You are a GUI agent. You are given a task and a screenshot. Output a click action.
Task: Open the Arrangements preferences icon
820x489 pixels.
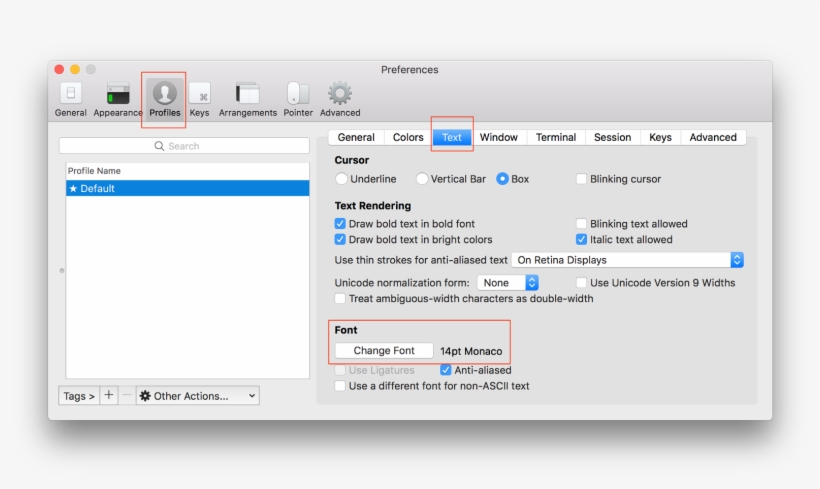(247, 94)
